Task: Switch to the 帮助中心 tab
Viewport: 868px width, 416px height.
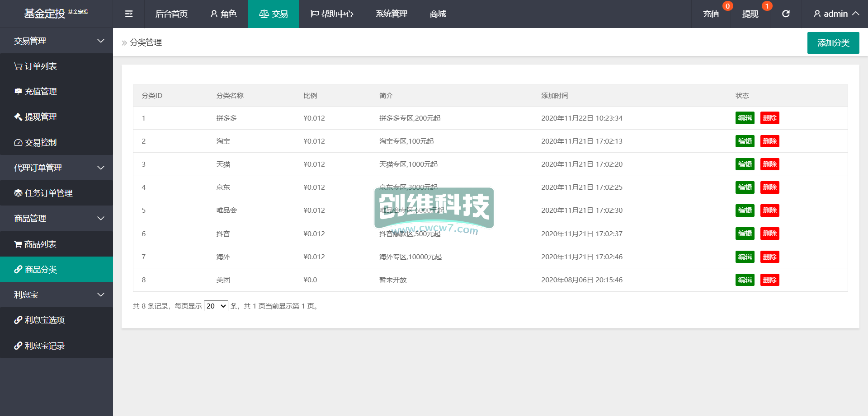Action: [x=332, y=14]
